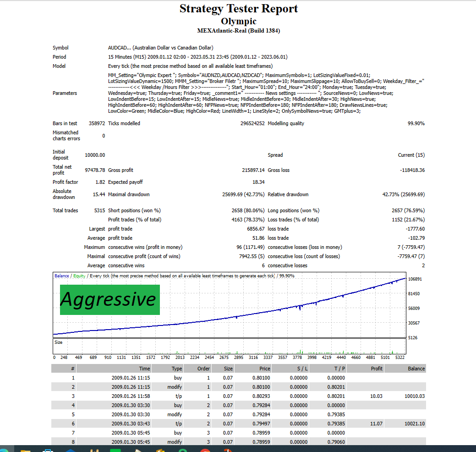Screen dimensions: 476x452
Task: Click the Profit factor value 1.82
Action: pos(100,182)
